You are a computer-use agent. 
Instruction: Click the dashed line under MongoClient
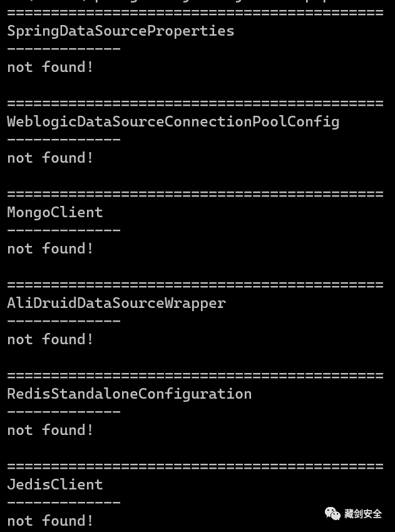63,230
